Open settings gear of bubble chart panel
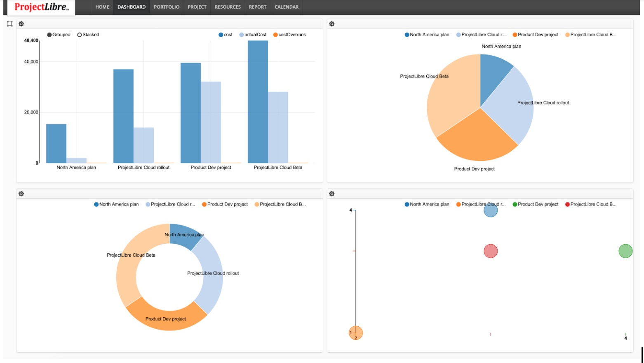Screen dimensions: 644x363 pyautogui.click(x=332, y=194)
